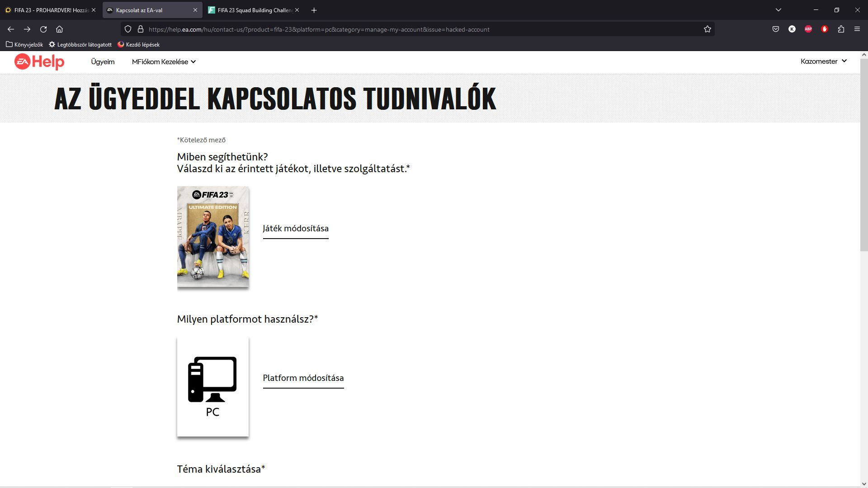
Task: Click the Adblock Plus extension icon
Action: pos(808,29)
